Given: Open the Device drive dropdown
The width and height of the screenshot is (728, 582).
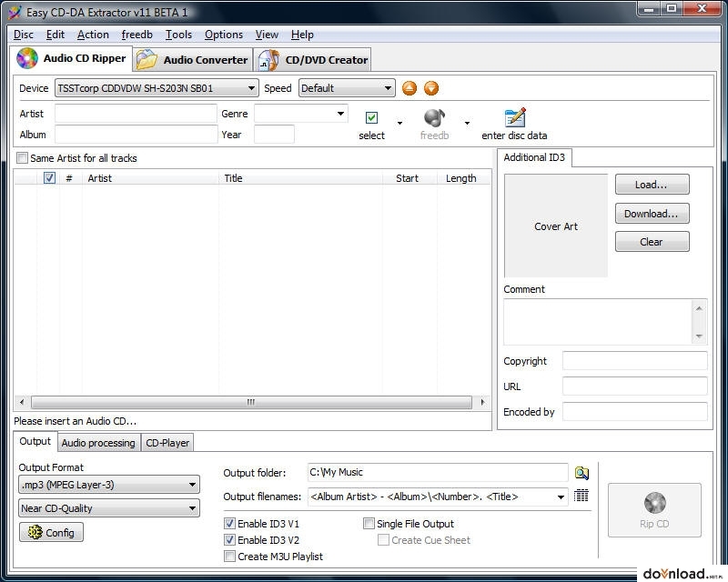Looking at the screenshot, I should point(157,88).
